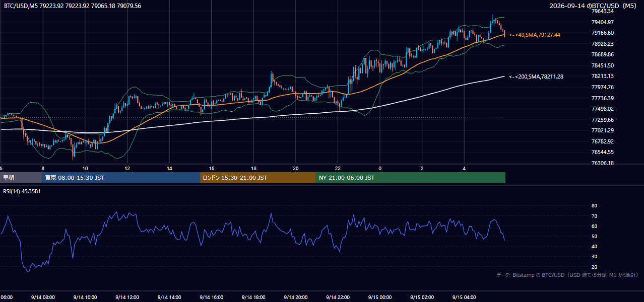Click the 9/14 10:00 bottom date label
The image size is (644, 302).
pyautogui.click(x=85, y=297)
